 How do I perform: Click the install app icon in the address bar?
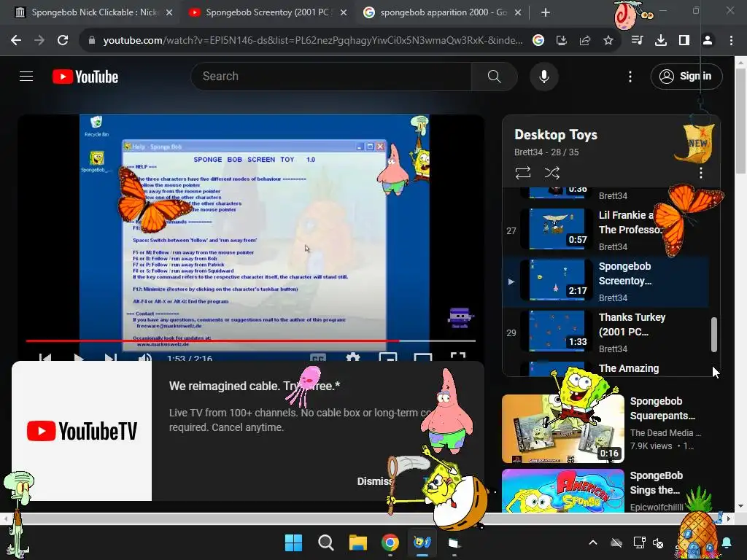(562, 41)
